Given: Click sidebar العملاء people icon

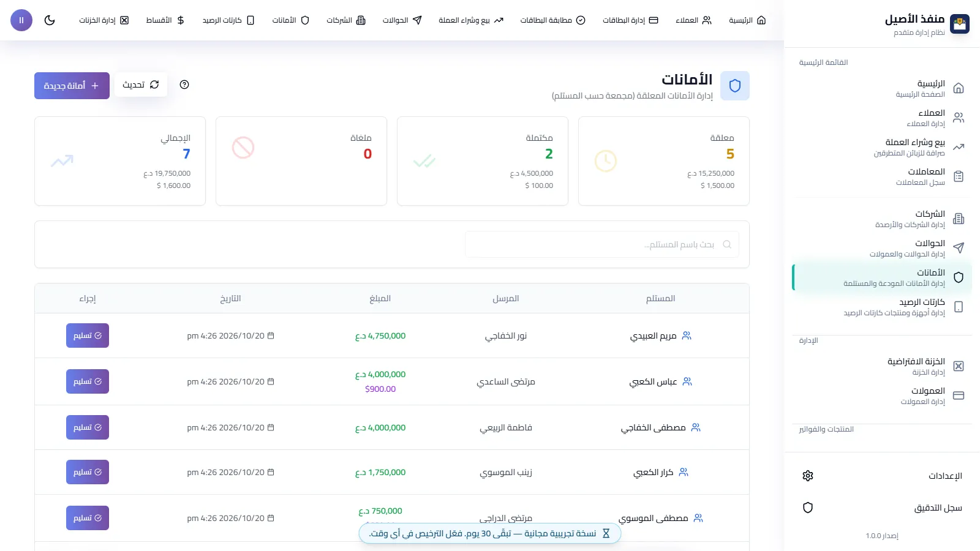Looking at the screenshot, I should tap(959, 118).
